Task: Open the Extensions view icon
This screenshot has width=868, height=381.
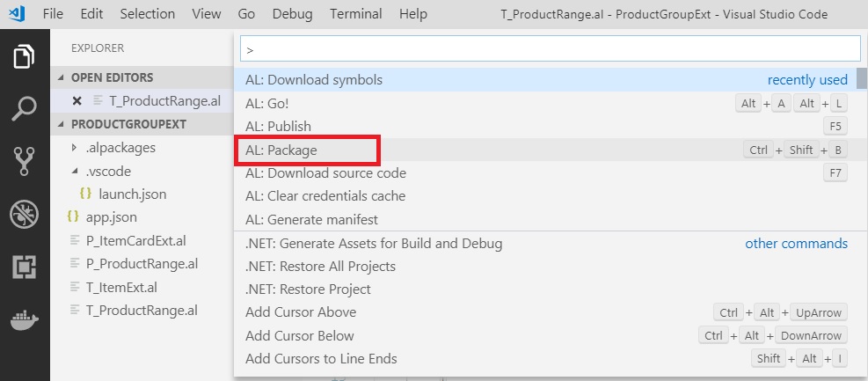Action: tap(25, 267)
